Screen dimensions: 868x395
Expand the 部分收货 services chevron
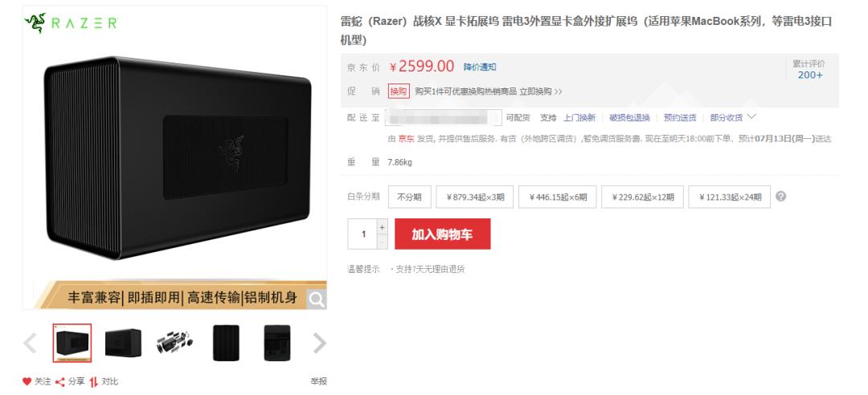pos(751,116)
